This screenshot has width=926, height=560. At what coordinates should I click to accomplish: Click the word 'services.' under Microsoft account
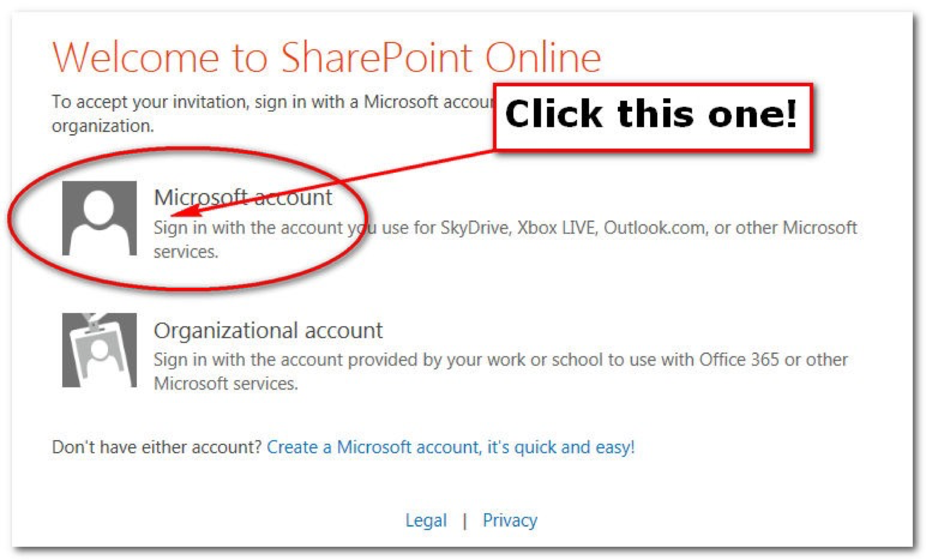185,252
